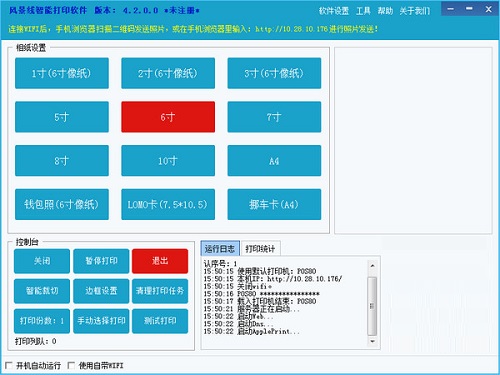Enable 开机自动运行 checkbox
500x375 pixels.
9,365
